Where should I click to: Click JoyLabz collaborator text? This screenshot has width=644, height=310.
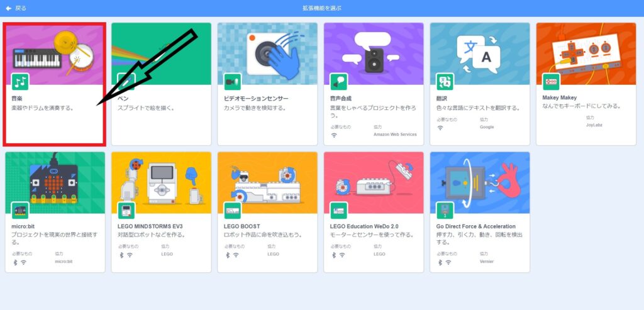[x=594, y=125]
